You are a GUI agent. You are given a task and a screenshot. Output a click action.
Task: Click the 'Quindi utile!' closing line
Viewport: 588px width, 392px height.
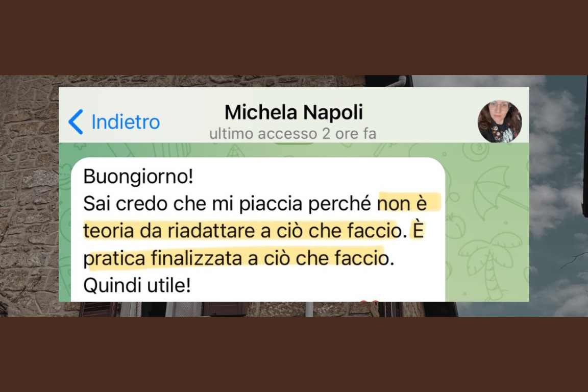[x=137, y=285]
